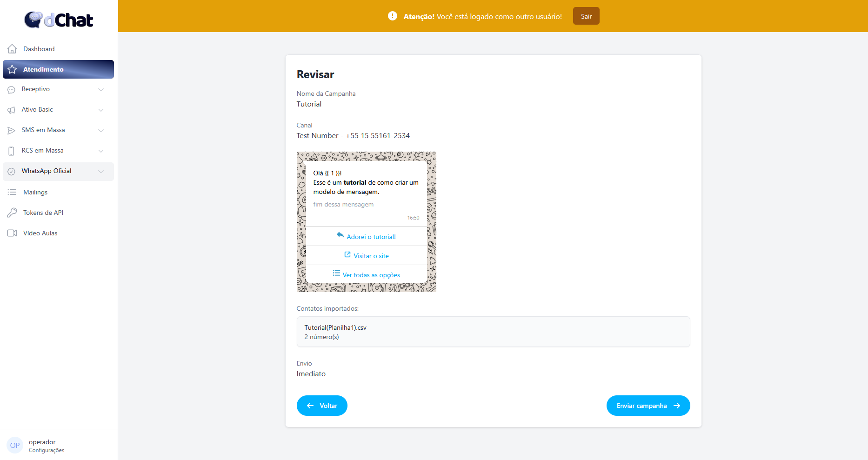This screenshot has height=460, width=868.
Task: Click the Mailings list icon
Action: point(12,192)
